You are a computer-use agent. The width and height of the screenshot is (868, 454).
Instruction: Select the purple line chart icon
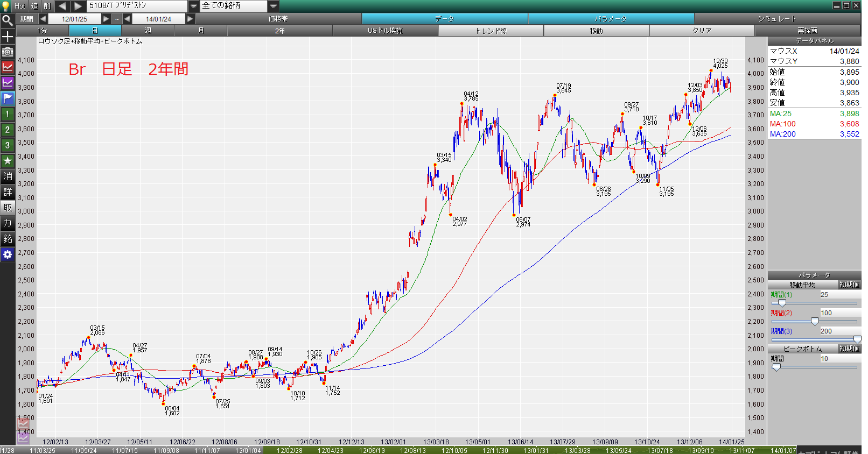(8, 83)
